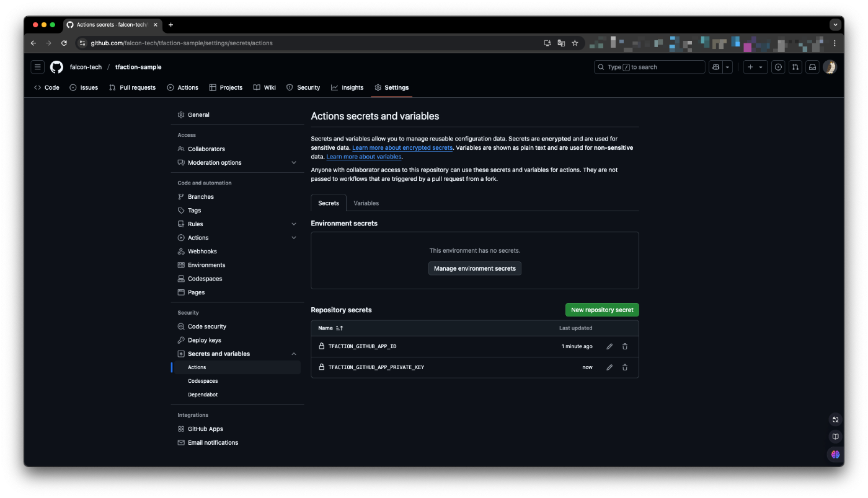Click the screen install icon in address bar
The image size is (868, 498).
click(x=547, y=43)
